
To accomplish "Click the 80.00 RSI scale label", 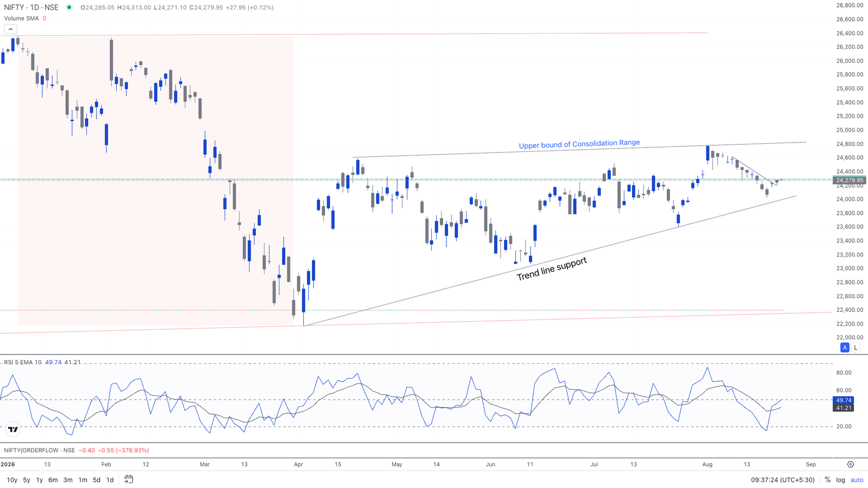I will point(844,373).
